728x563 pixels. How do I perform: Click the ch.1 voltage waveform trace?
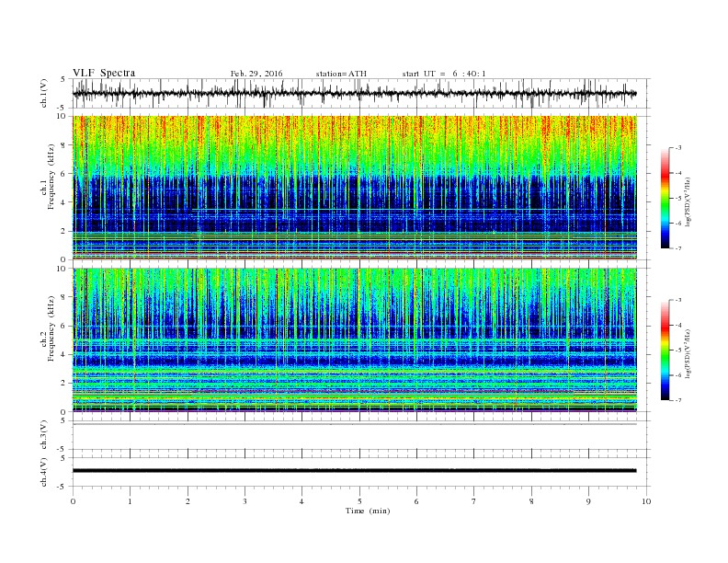coord(354,93)
